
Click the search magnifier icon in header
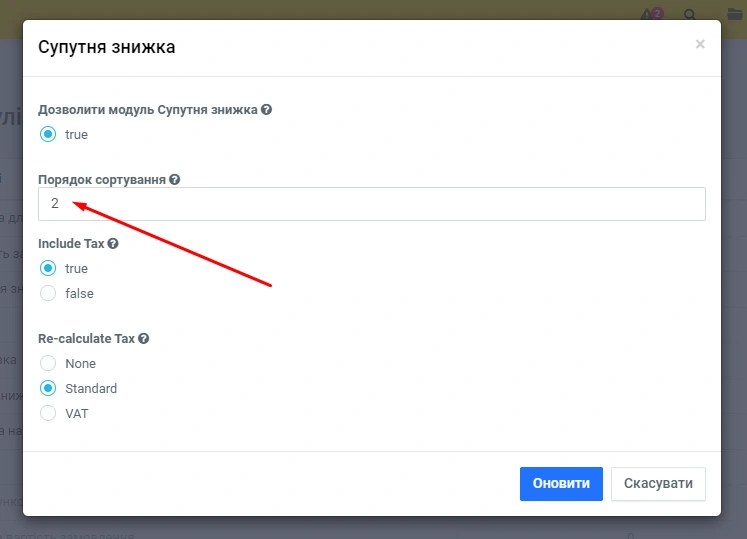pyautogui.click(x=690, y=14)
